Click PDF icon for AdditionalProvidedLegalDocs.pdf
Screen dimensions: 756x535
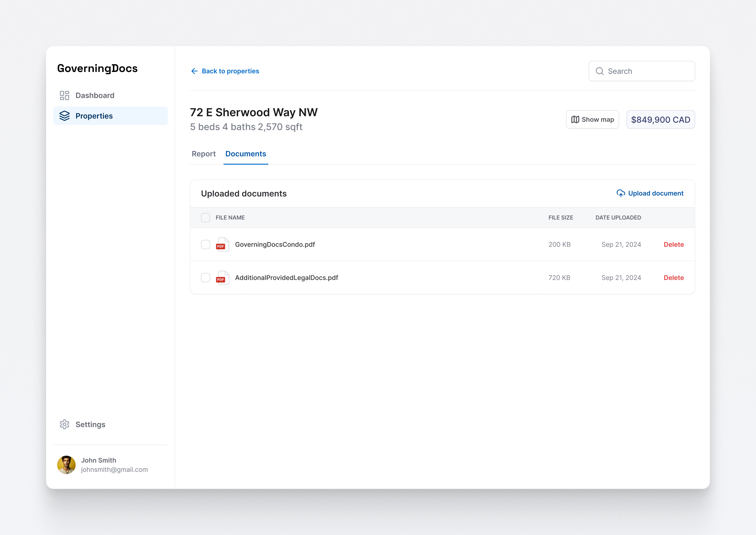(222, 278)
